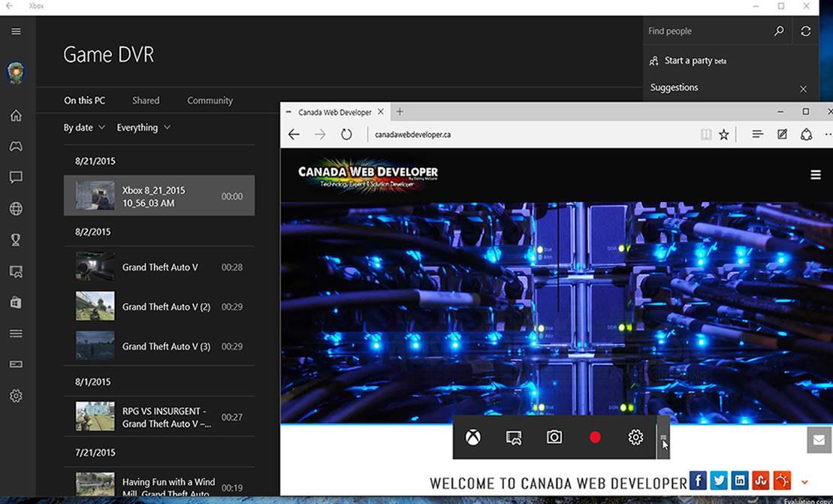Open new tab in Edge browser
The image size is (833, 504).
pyautogui.click(x=400, y=111)
